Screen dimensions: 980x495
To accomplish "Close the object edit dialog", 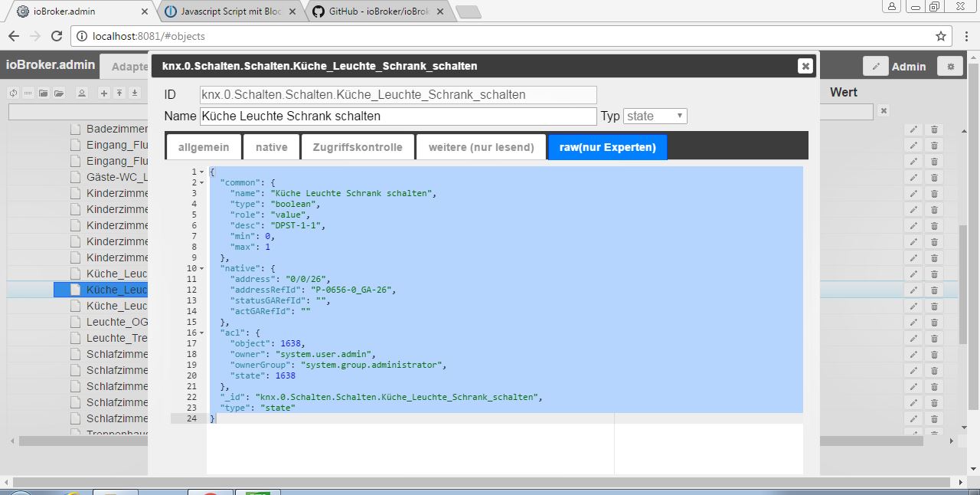I will [805, 66].
